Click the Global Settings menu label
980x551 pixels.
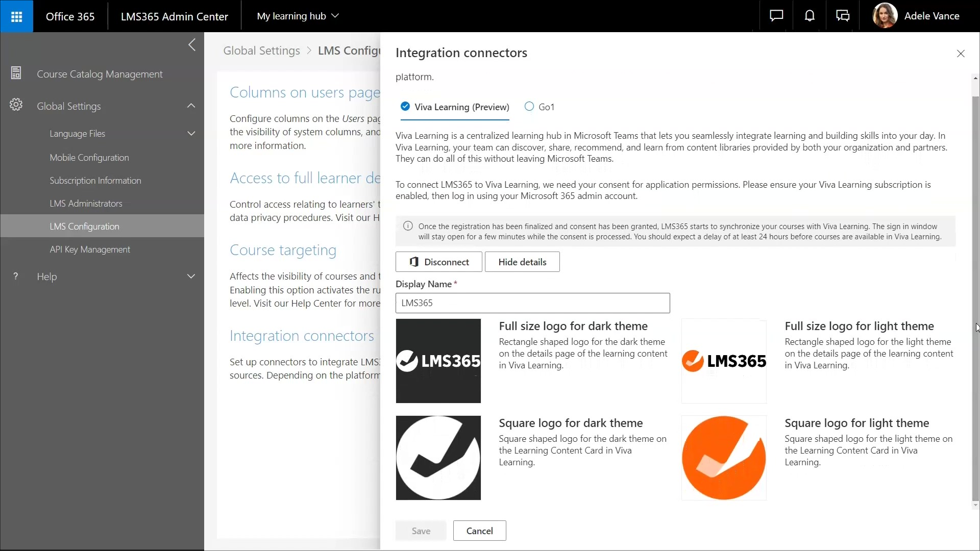69,106
